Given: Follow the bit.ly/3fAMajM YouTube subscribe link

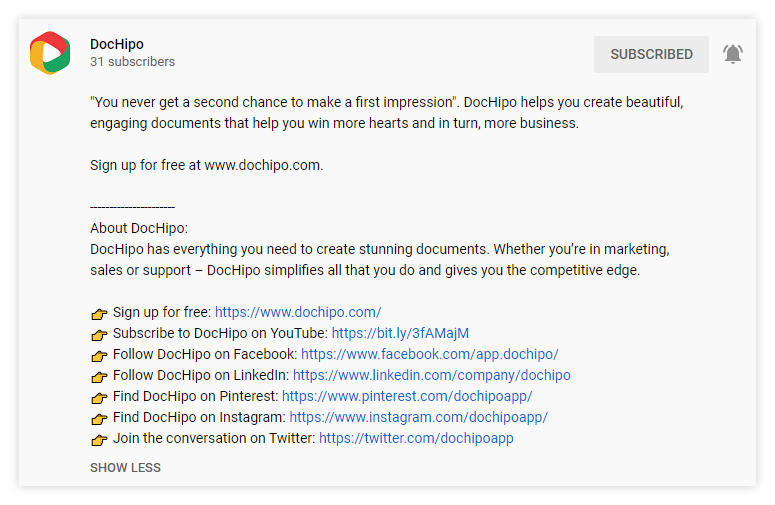Looking at the screenshot, I should coord(400,333).
